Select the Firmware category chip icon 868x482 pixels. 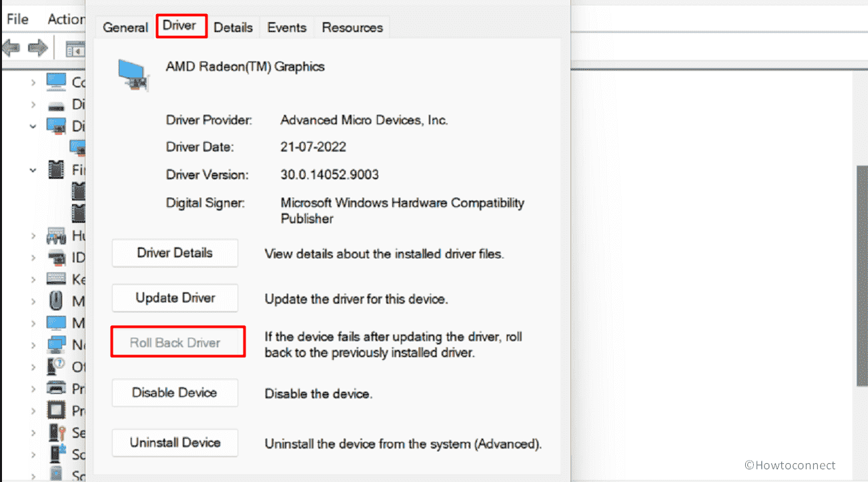click(57, 170)
